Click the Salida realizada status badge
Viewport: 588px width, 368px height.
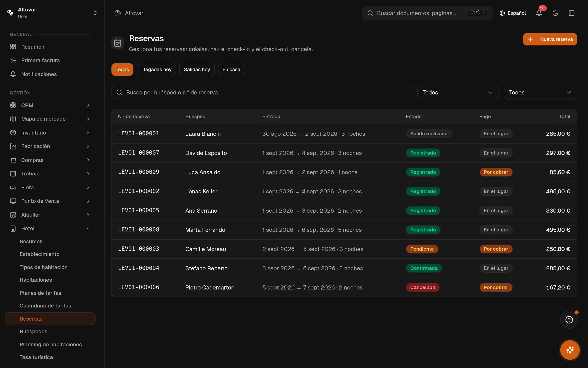click(x=429, y=134)
